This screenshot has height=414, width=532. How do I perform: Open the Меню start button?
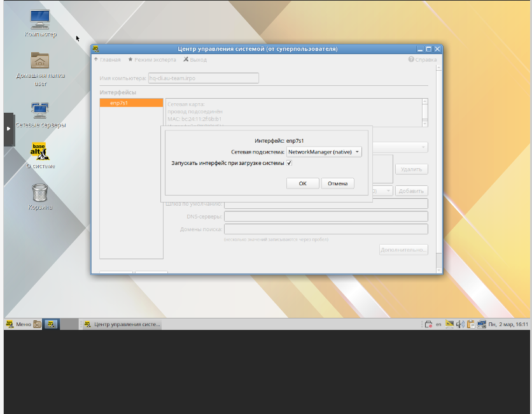click(x=18, y=324)
